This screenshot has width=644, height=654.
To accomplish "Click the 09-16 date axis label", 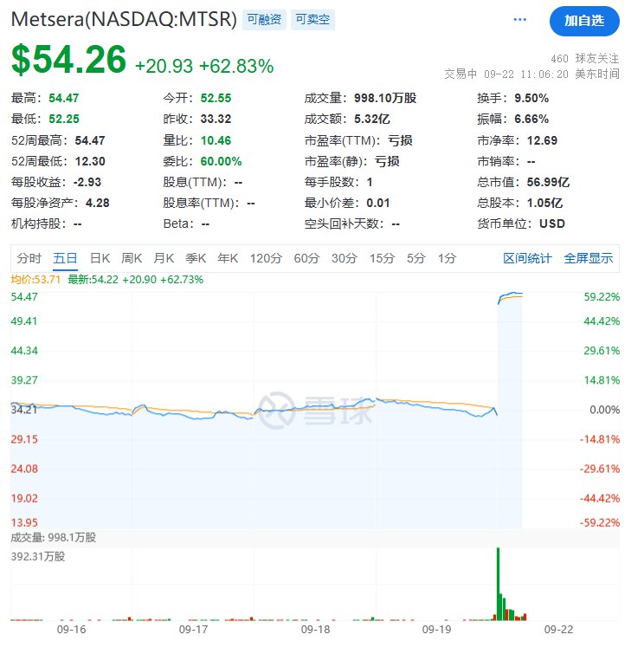I will tap(71, 630).
